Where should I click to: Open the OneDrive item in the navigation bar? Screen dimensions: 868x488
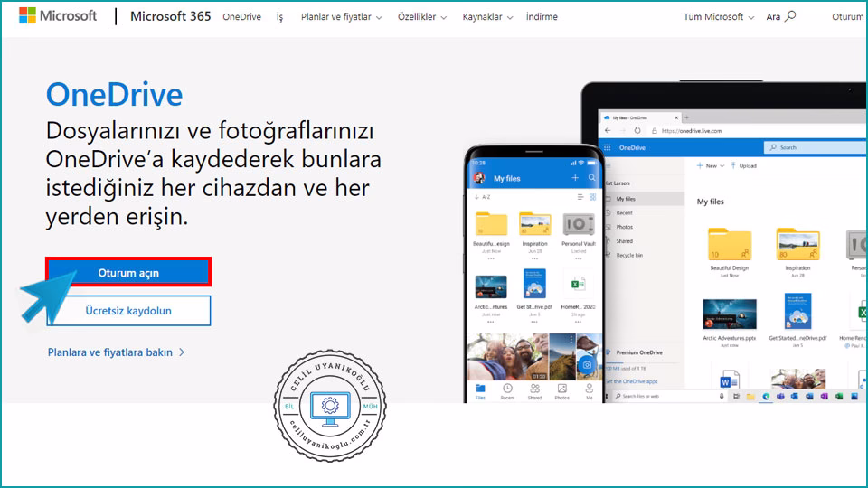tap(242, 16)
